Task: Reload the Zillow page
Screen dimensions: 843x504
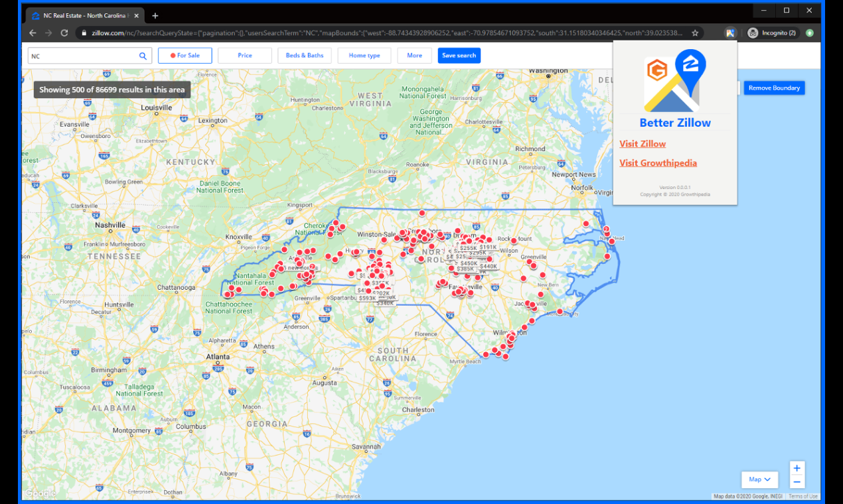Action: [64, 32]
